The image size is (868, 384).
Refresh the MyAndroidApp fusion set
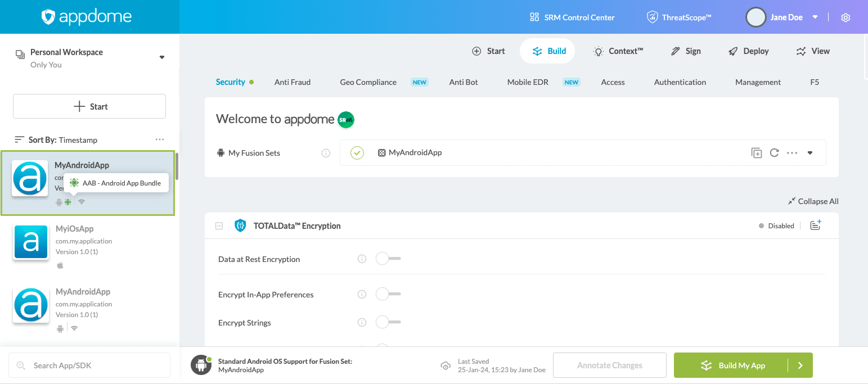[774, 152]
